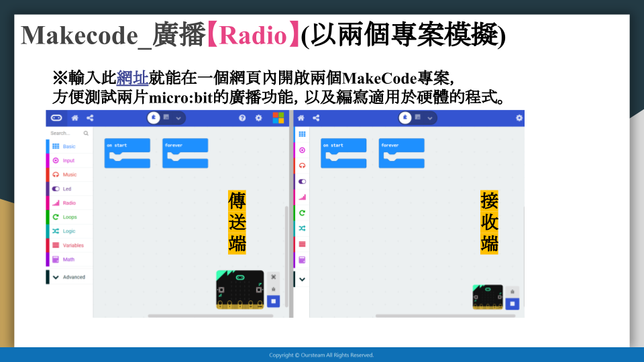Viewport: 644px width, 362px height.
Task: Open the 網址 hyperlink in the slide text
Action: 132,77
